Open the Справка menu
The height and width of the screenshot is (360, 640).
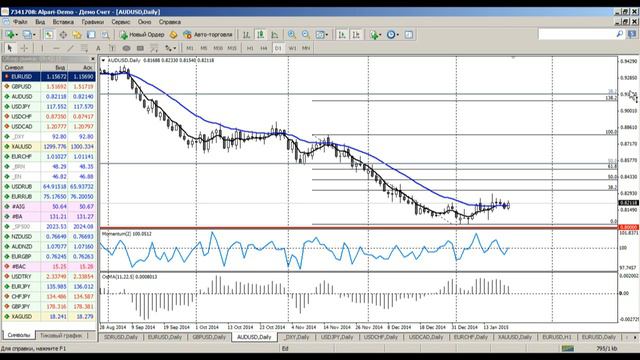coord(170,22)
